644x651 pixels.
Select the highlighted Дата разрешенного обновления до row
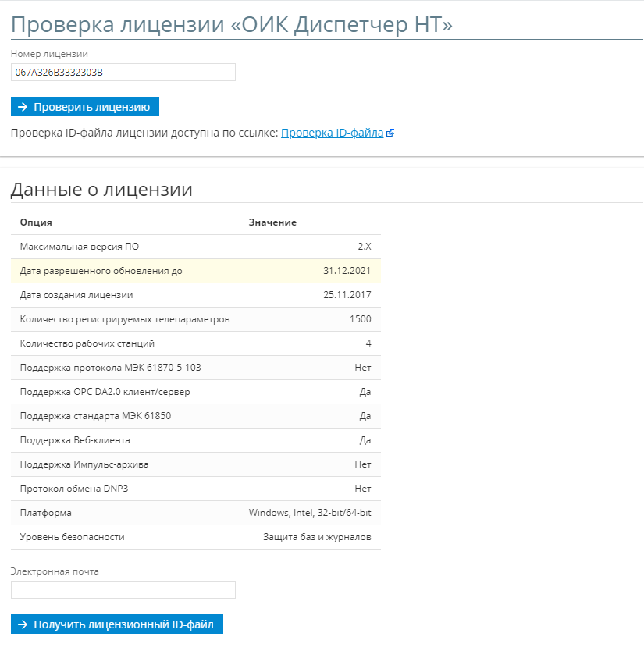tap(195, 271)
